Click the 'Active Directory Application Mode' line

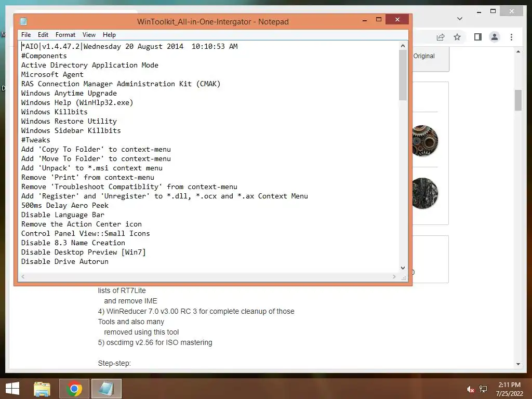click(89, 65)
